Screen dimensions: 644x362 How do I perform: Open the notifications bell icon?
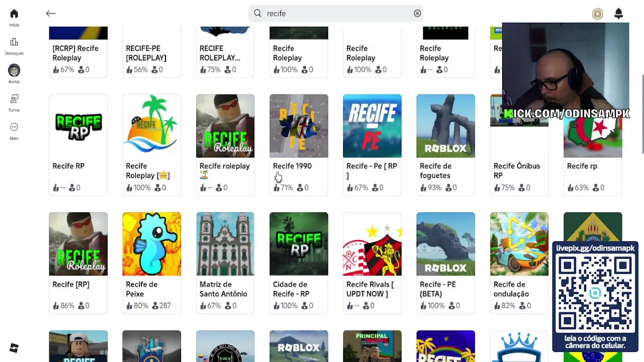click(x=619, y=14)
